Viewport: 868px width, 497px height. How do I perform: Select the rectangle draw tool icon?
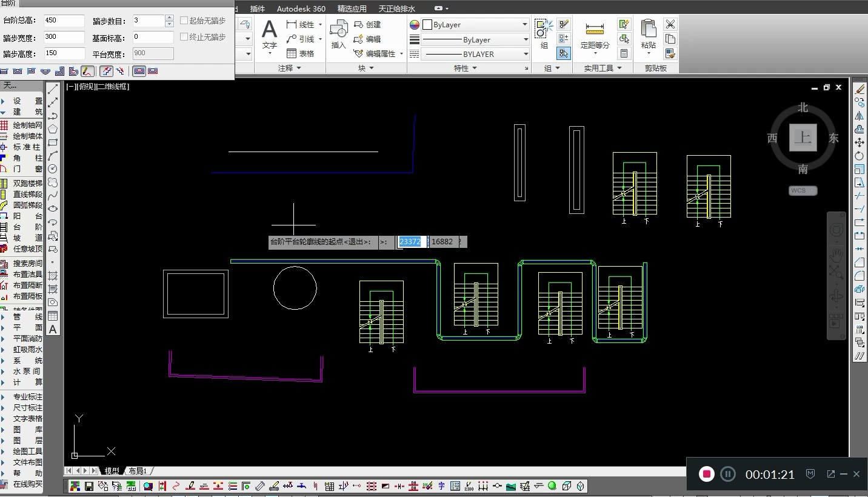53,142
